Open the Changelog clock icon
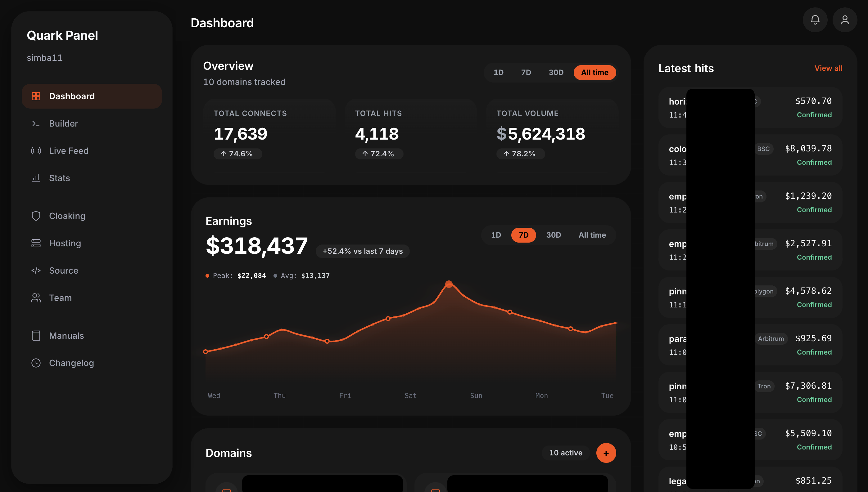The height and width of the screenshot is (492, 868). 36,363
